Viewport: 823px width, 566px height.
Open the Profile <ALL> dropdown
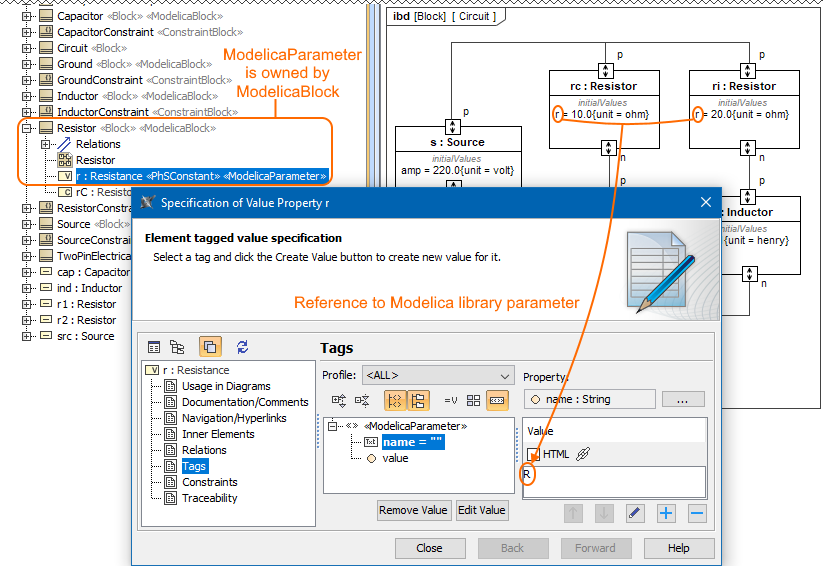(438, 375)
